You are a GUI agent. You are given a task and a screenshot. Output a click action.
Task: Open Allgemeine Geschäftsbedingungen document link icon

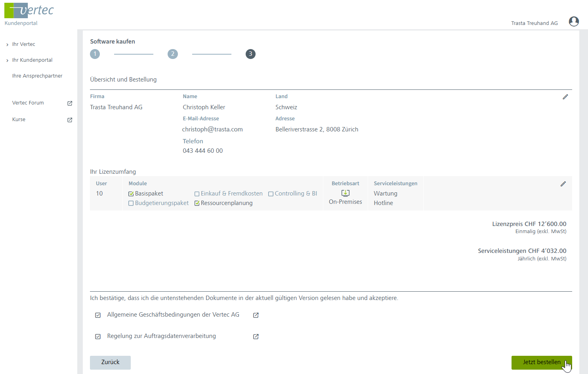click(256, 315)
